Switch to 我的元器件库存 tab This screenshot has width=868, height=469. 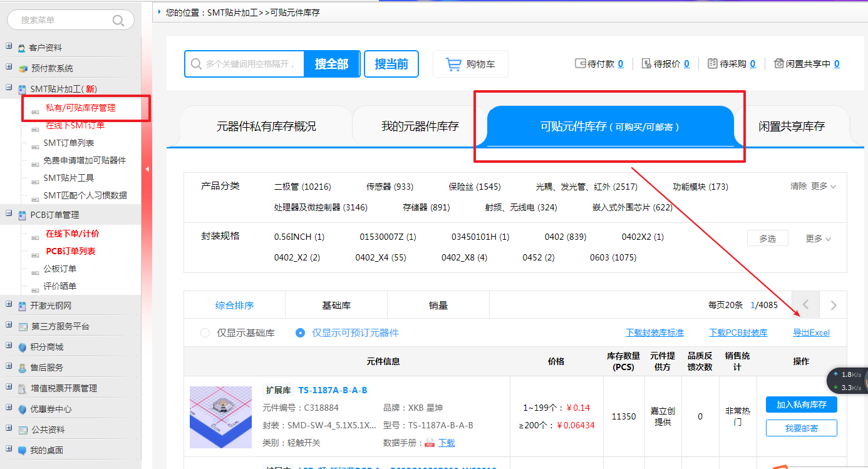click(x=420, y=126)
